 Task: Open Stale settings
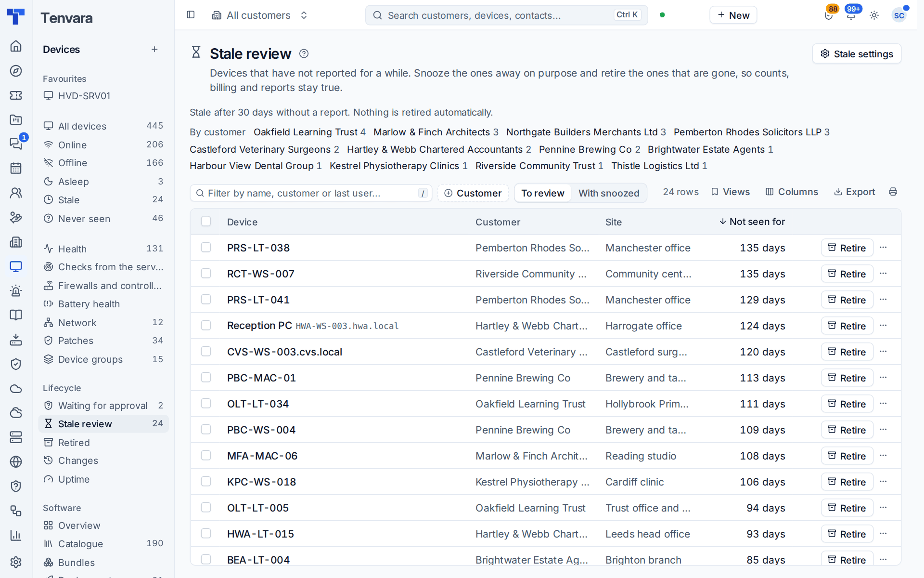[x=857, y=54]
